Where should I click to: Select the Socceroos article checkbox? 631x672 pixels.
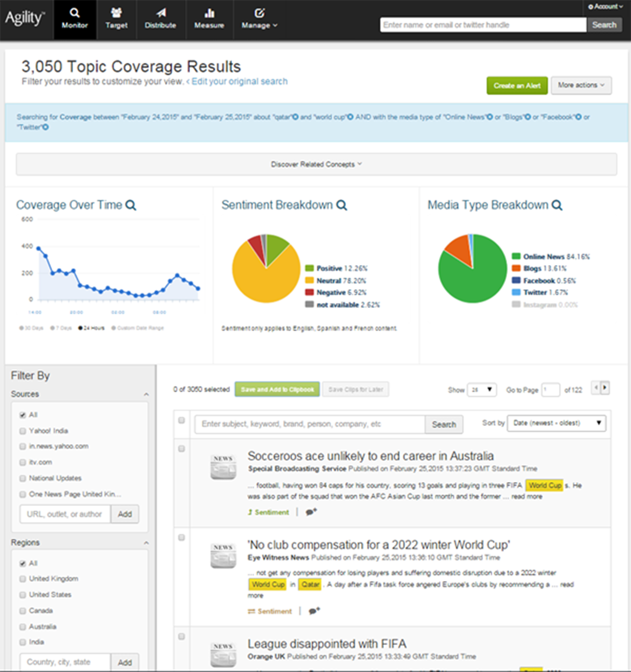point(182,449)
